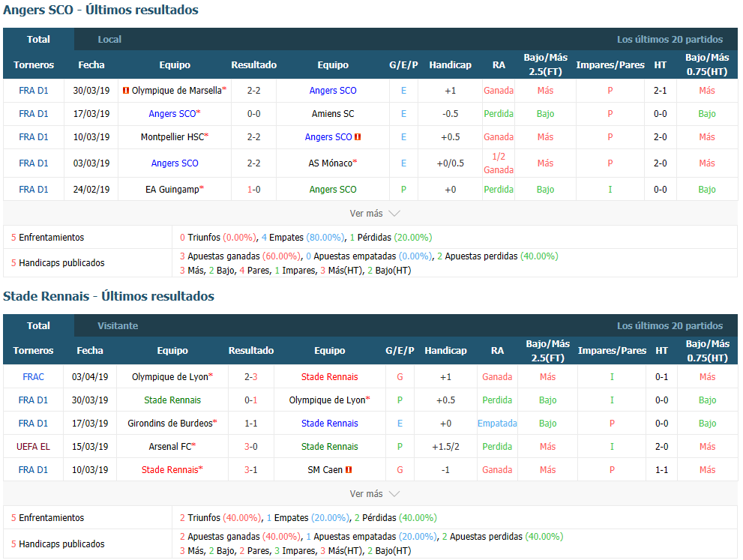Click the '1/2 Ganada' RA cell
This screenshot has width=743, height=560.
(x=499, y=163)
